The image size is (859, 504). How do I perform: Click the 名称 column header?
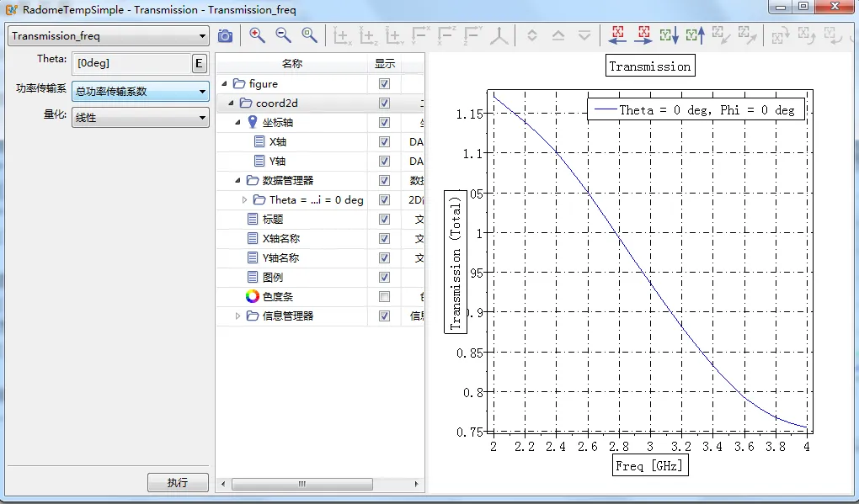click(291, 64)
